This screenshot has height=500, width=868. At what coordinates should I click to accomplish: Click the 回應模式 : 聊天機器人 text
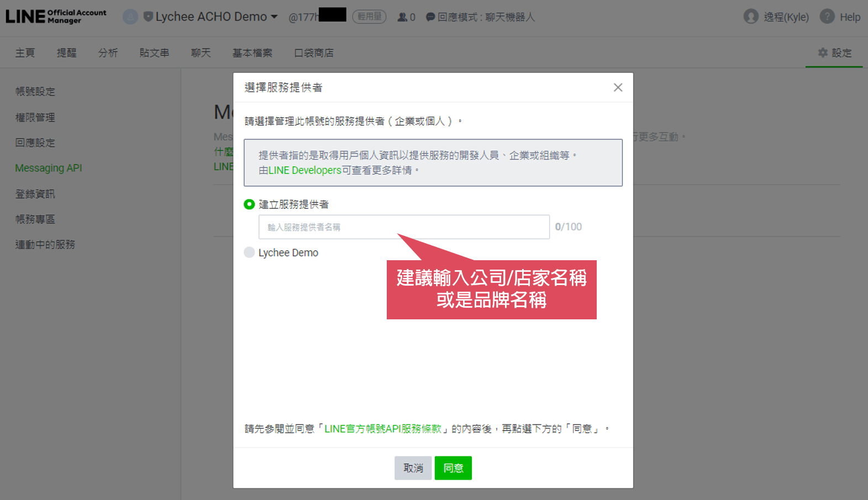pyautogui.click(x=486, y=17)
